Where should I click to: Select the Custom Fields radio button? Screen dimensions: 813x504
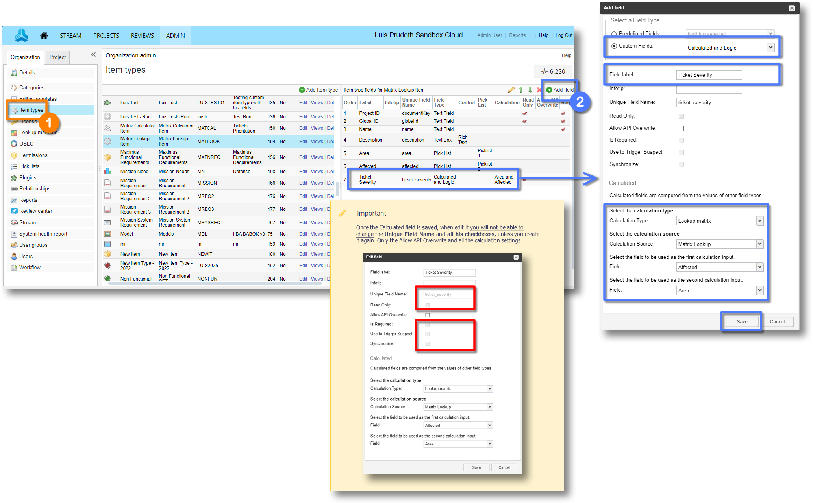click(614, 46)
